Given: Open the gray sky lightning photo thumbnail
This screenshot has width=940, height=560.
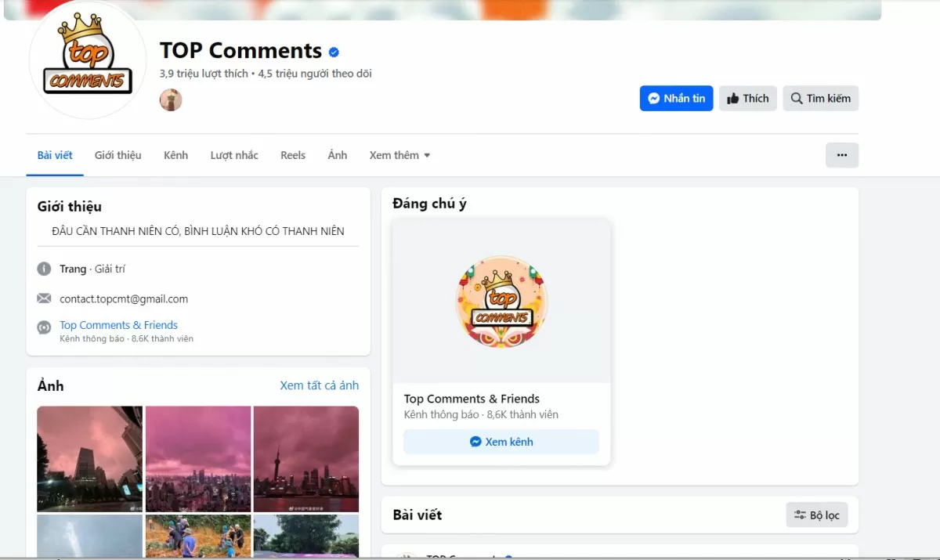Looking at the screenshot, I should point(90,537).
